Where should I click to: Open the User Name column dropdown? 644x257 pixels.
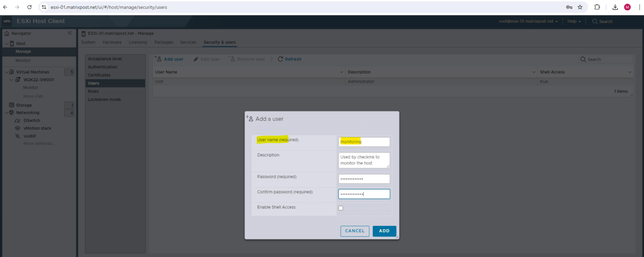coord(340,72)
